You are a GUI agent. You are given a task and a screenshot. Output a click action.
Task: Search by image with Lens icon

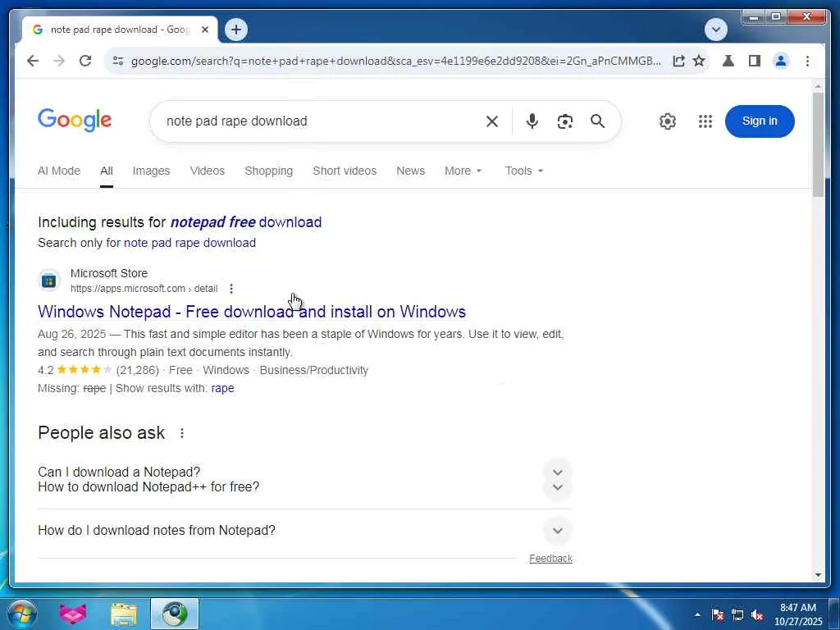click(x=564, y=121)
